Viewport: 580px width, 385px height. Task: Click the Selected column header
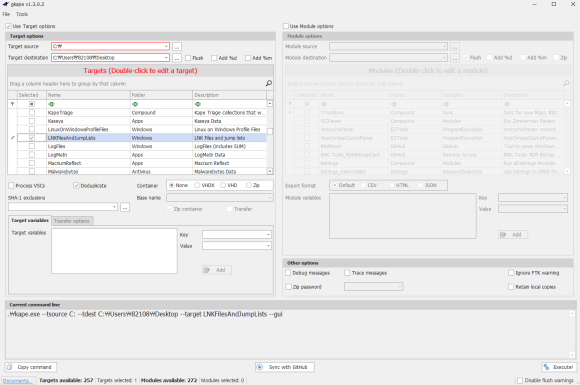(32, 95)
